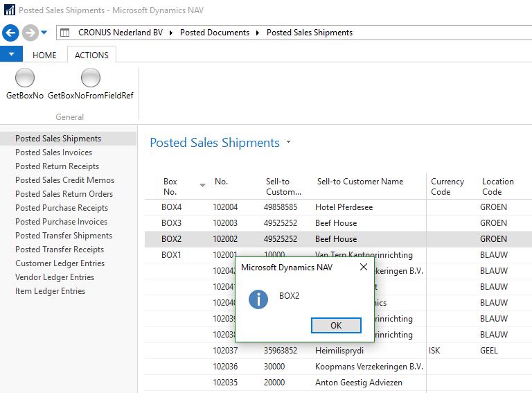Click the info icon in the dialog

coord(258,299)
